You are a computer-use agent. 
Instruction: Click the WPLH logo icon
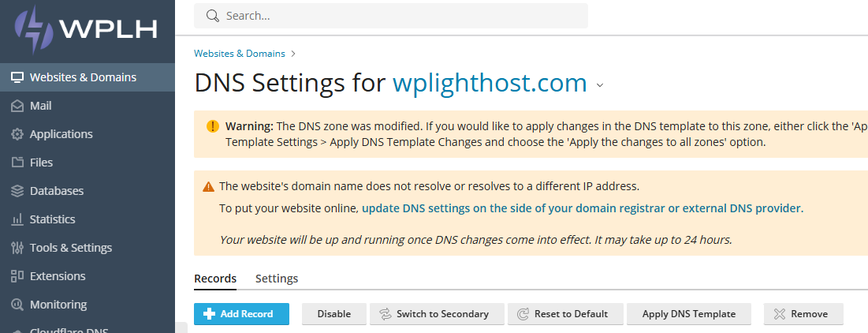click(x=34, y=29)
